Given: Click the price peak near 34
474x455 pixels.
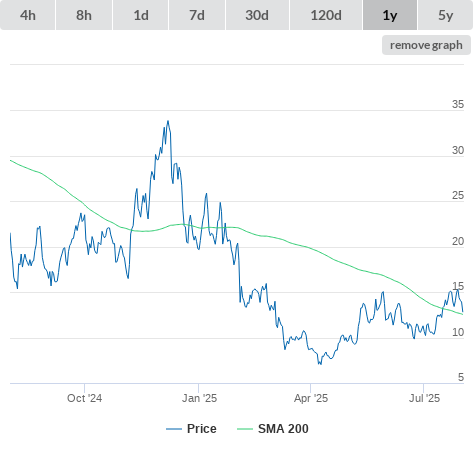Looking at the screenshot, I should (168, 121).
